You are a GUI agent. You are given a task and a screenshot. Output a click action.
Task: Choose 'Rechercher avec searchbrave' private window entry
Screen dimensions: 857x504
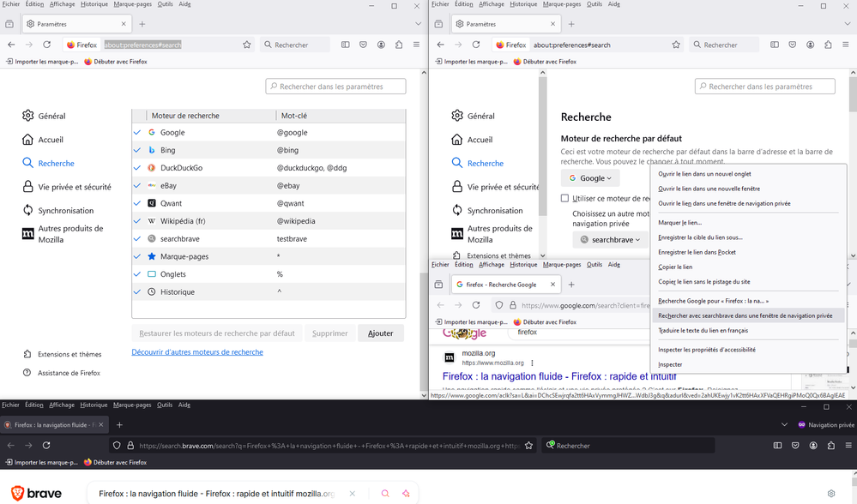pos(745,315)
